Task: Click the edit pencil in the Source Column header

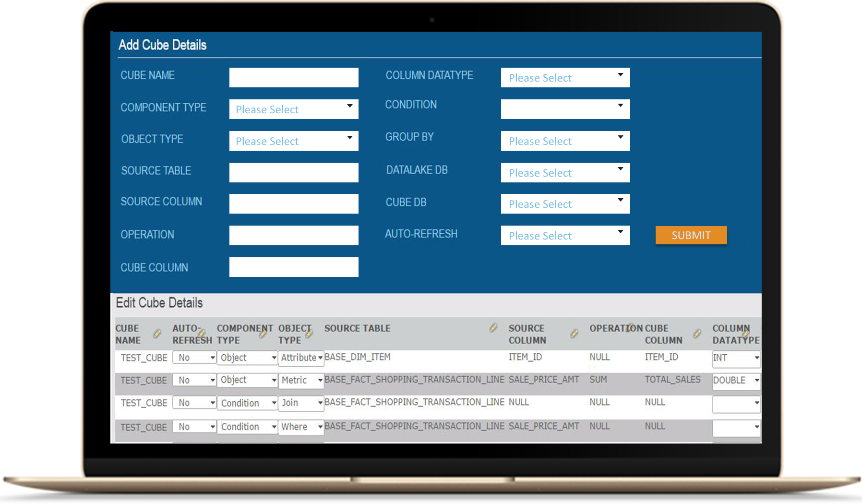Action: pos(574,334)
